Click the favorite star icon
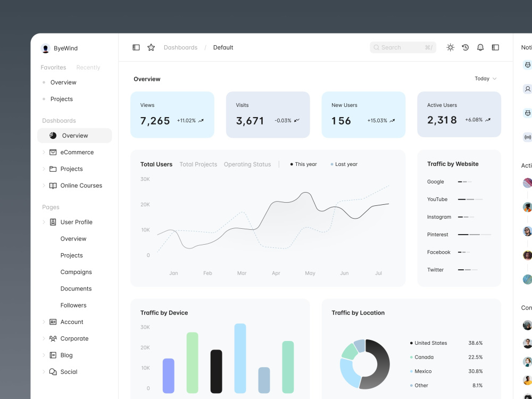 click(151, 47)
